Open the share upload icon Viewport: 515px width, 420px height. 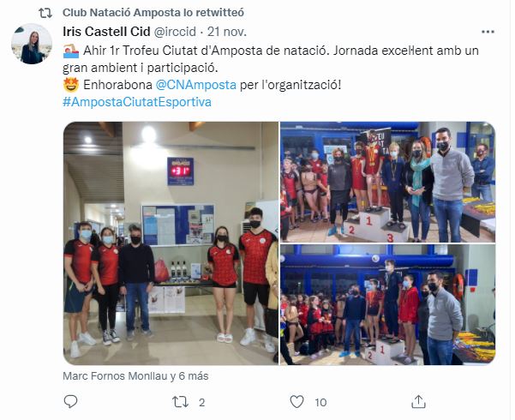[418, 402]
